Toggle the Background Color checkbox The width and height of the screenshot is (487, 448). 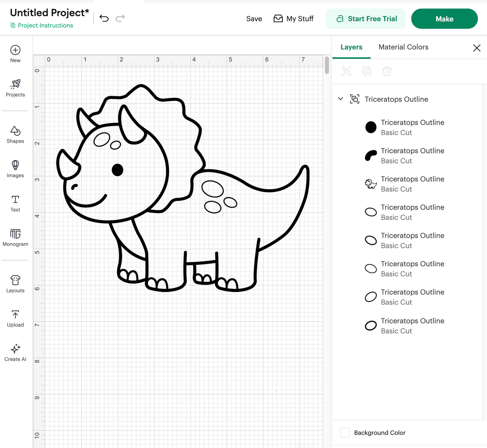[x=345, y=433]
